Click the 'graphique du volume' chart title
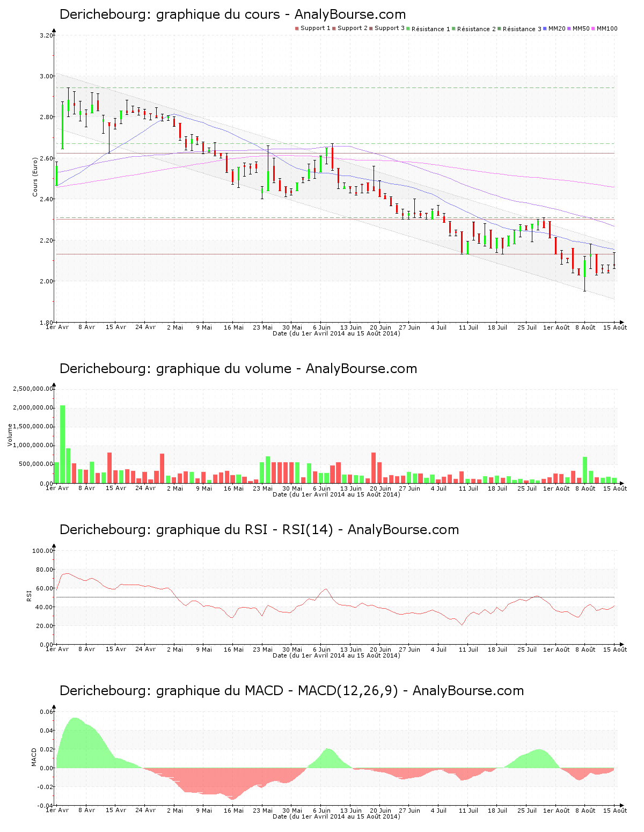This screenshot has height=832, width=644. (238, 369)
